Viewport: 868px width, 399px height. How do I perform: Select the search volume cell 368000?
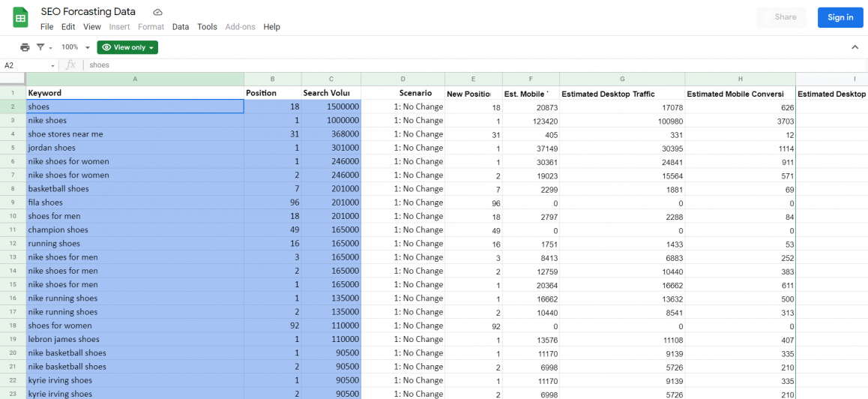(x=331, y=134)
